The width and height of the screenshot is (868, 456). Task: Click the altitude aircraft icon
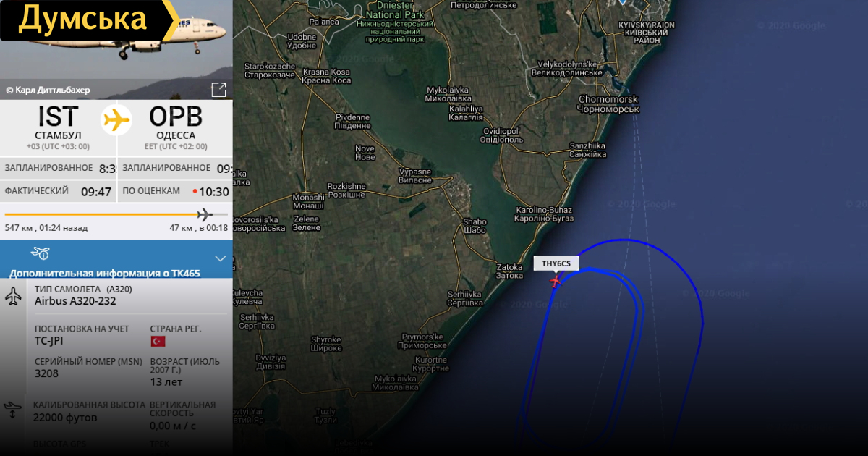(12, 410)
